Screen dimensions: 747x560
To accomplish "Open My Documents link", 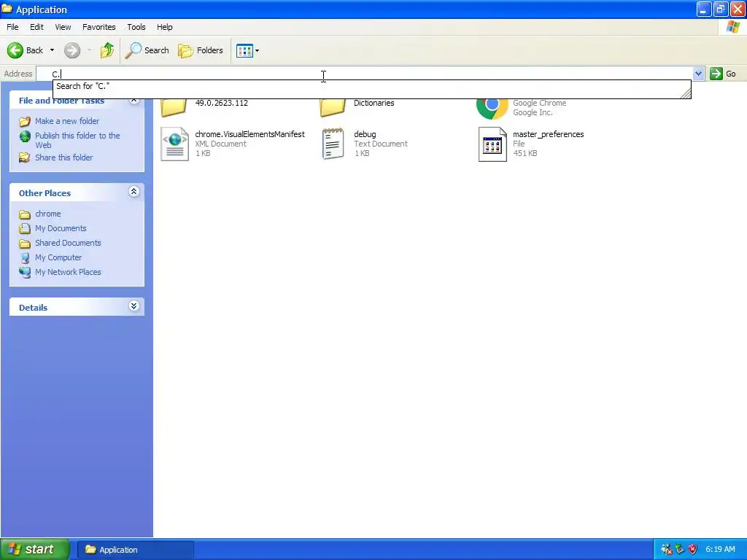I will pos(61,228).
